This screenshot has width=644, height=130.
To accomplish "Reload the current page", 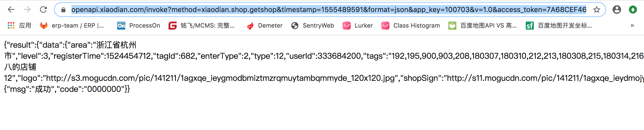I will pyautogui.click(x=43, y=10).
